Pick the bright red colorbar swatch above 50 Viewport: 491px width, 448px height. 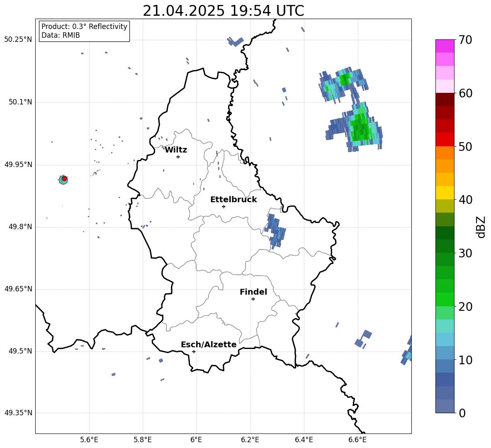445,139
